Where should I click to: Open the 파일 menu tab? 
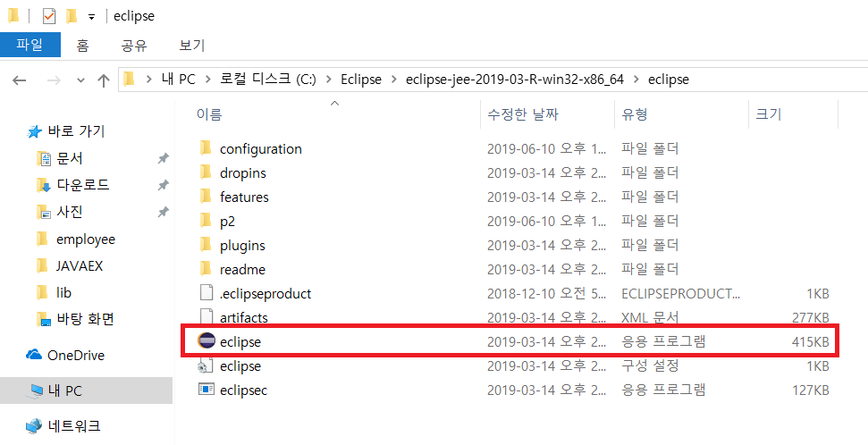tap(29, 45)
